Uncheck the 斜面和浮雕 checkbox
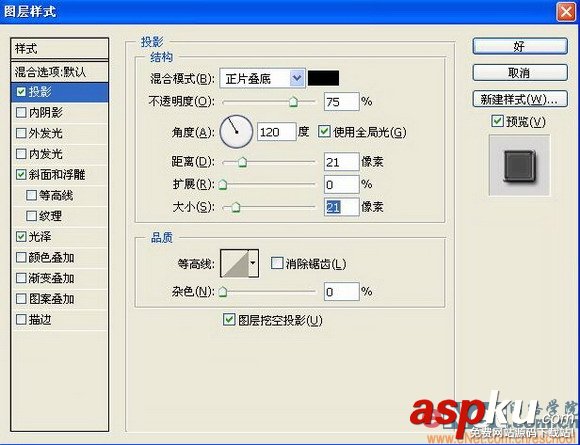 pos(21,175)
